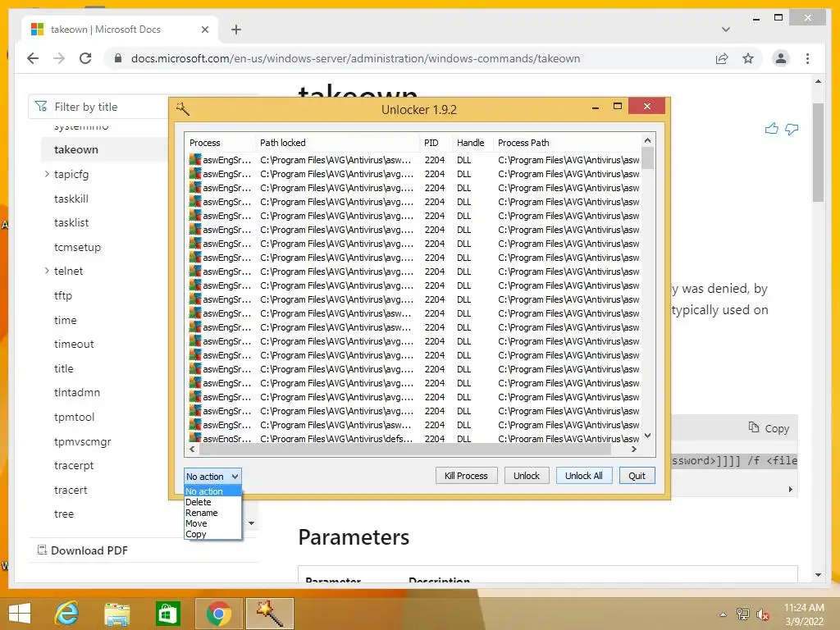Click the Quit button

pos(637,476)
